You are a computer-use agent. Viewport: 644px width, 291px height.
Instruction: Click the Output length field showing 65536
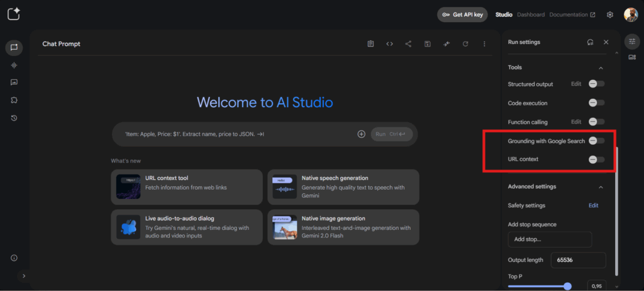(x=579, y=260)
